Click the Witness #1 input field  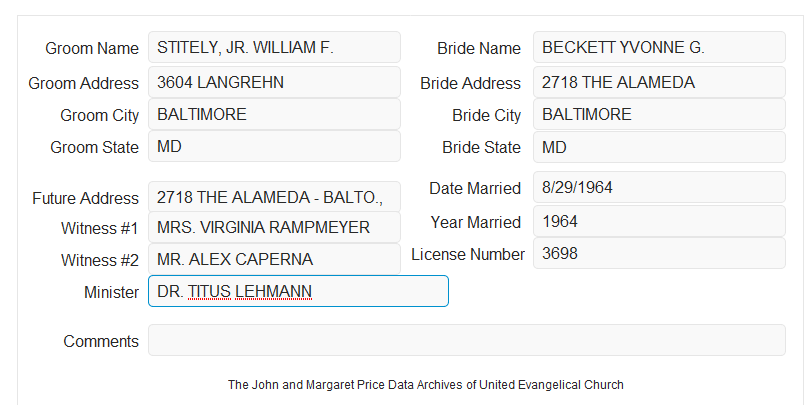[x=274, y=227]
